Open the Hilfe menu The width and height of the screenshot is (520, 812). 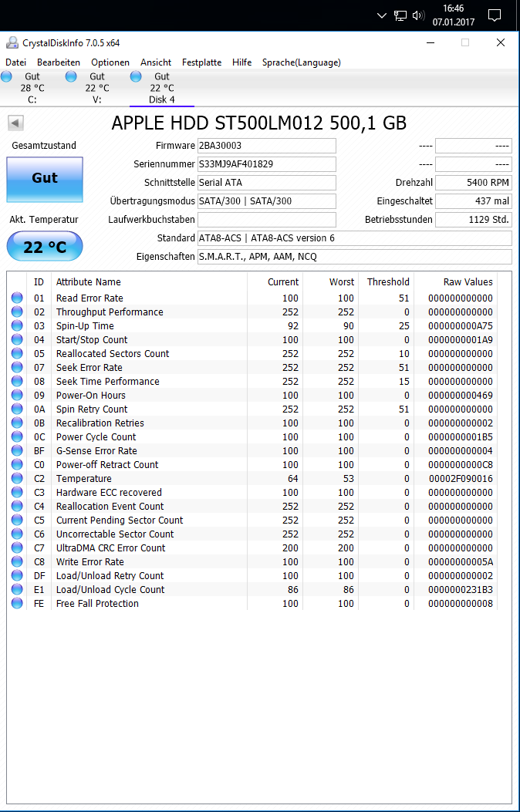[242, 62]
